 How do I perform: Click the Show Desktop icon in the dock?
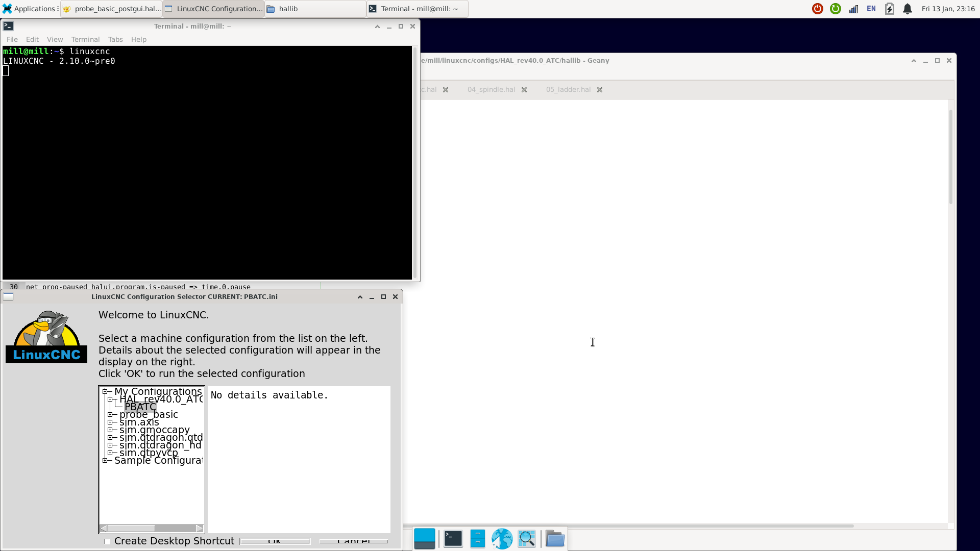click(425, 539)
